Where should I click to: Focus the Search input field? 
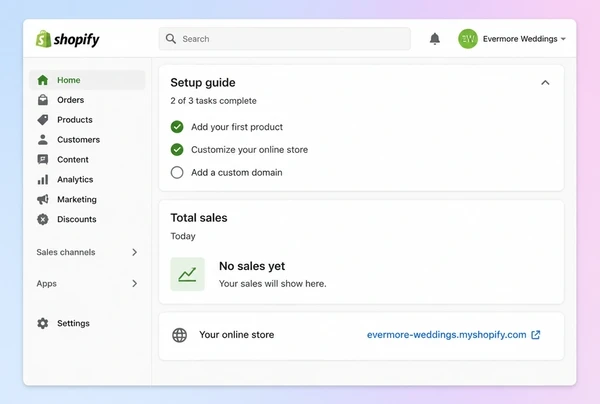click(x=285, y=39)
